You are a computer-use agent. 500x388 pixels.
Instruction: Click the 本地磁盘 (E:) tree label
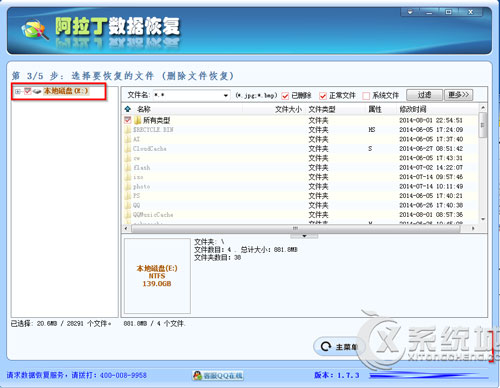(66, 91)
